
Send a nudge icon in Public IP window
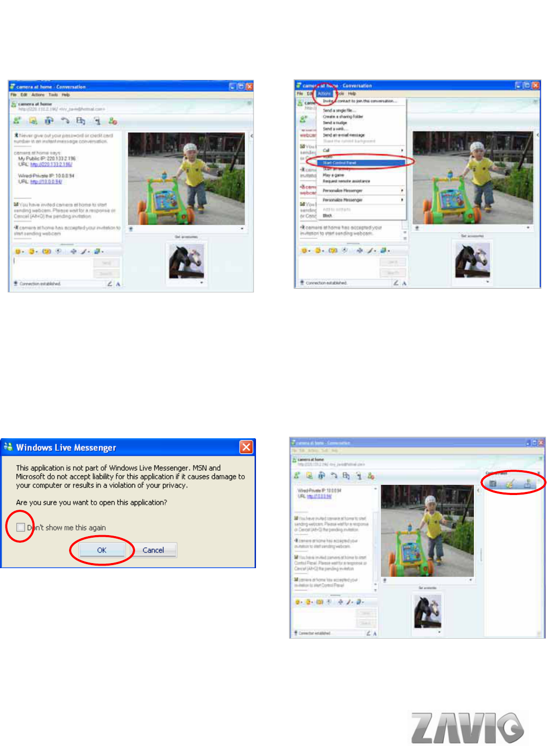pos(46,251)
